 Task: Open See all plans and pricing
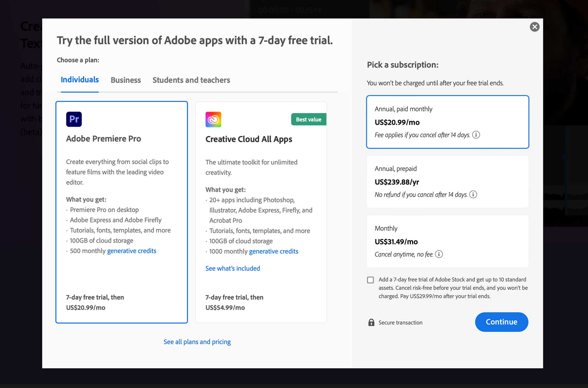pos(197,342)
